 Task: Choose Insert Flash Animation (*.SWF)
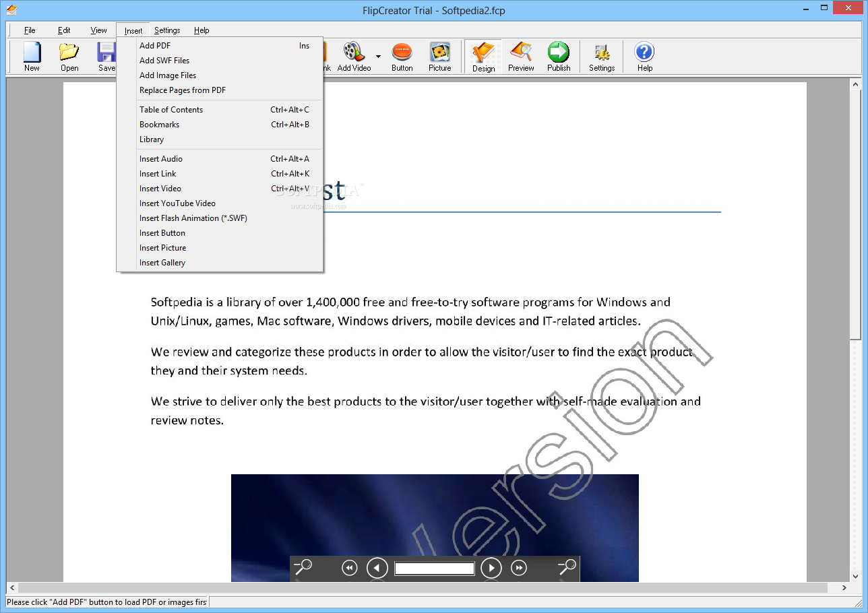pyautogui.click(x=220, y=218)
